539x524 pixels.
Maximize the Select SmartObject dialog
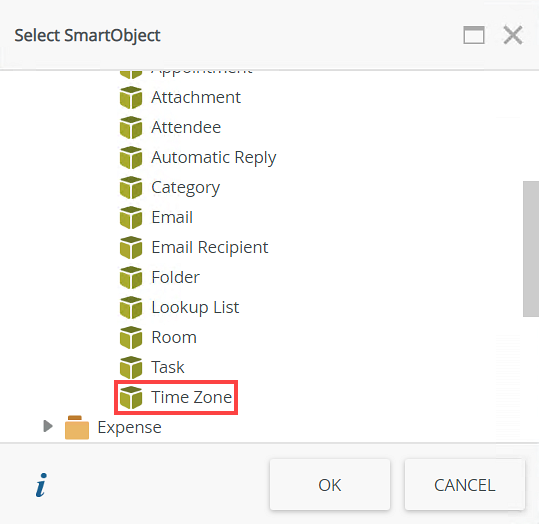pyautogui.click(x=474, y=35)
